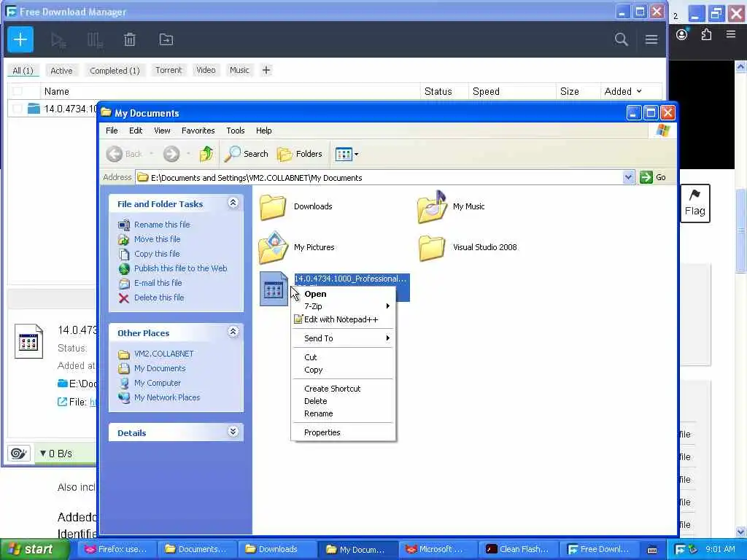Choose Cut from context menu
This screenshot has height=560, width=747.
[x=343, y=357]
